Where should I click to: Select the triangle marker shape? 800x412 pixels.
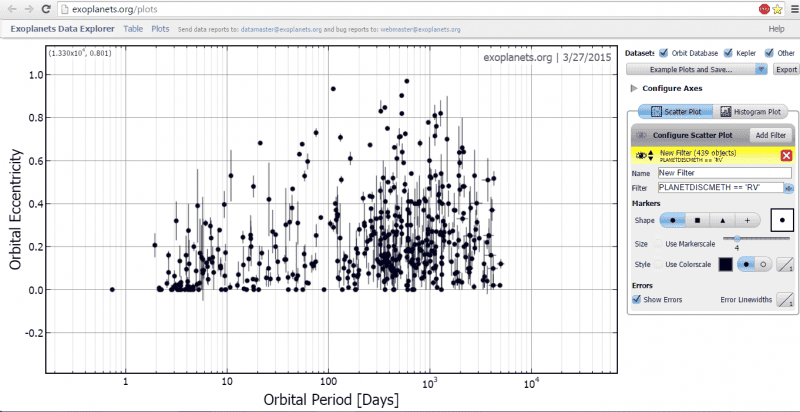(722, 219)
